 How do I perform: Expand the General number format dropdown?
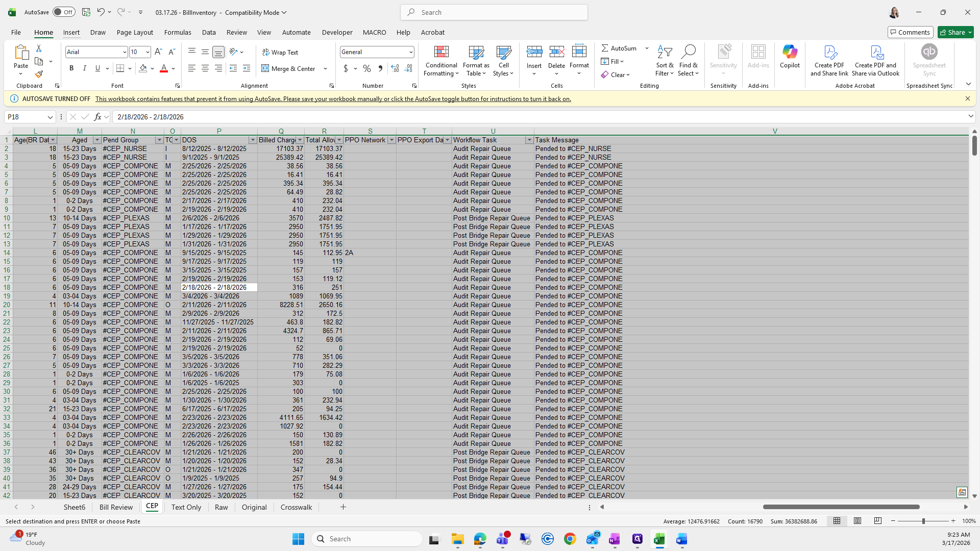coord(410,52)
